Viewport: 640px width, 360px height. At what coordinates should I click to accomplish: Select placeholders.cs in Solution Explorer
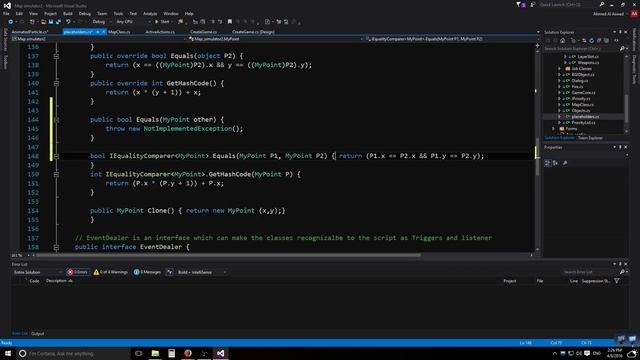click(x=585, y=117)
